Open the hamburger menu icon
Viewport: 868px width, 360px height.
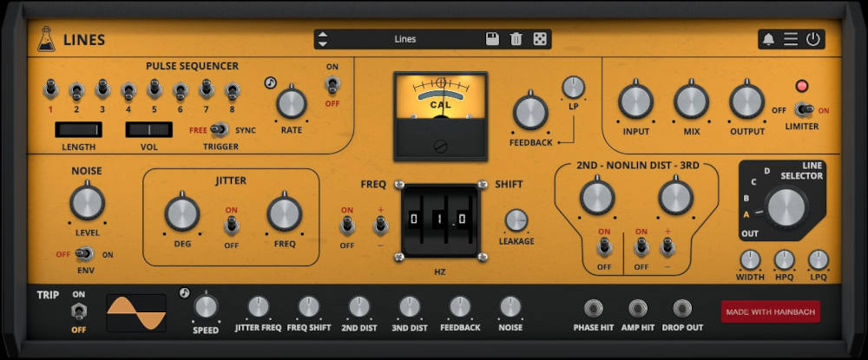coord(791,39)
